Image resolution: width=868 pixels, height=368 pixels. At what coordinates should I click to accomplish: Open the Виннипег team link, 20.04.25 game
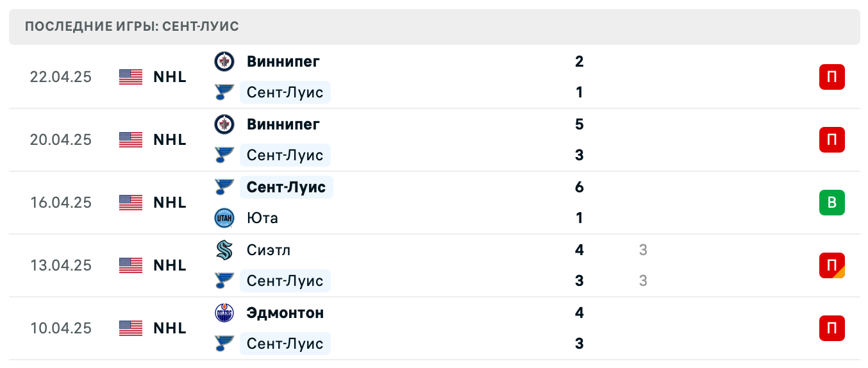[283, 124]
